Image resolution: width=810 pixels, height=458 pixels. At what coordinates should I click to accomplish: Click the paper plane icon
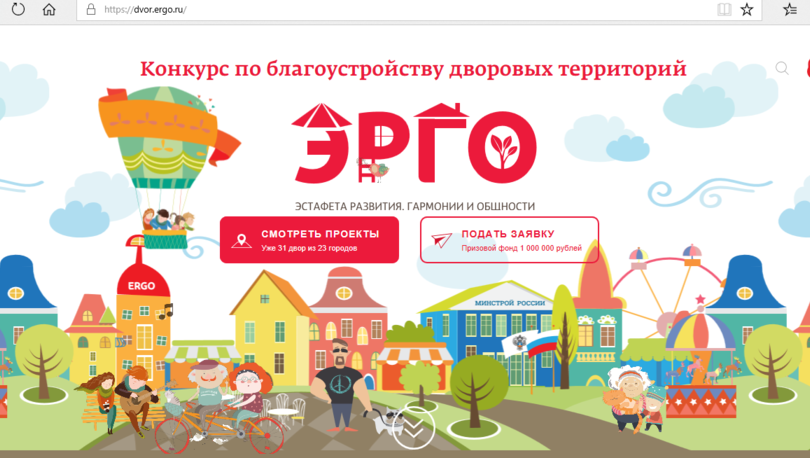pyautogui.click(x=442, y=240)
